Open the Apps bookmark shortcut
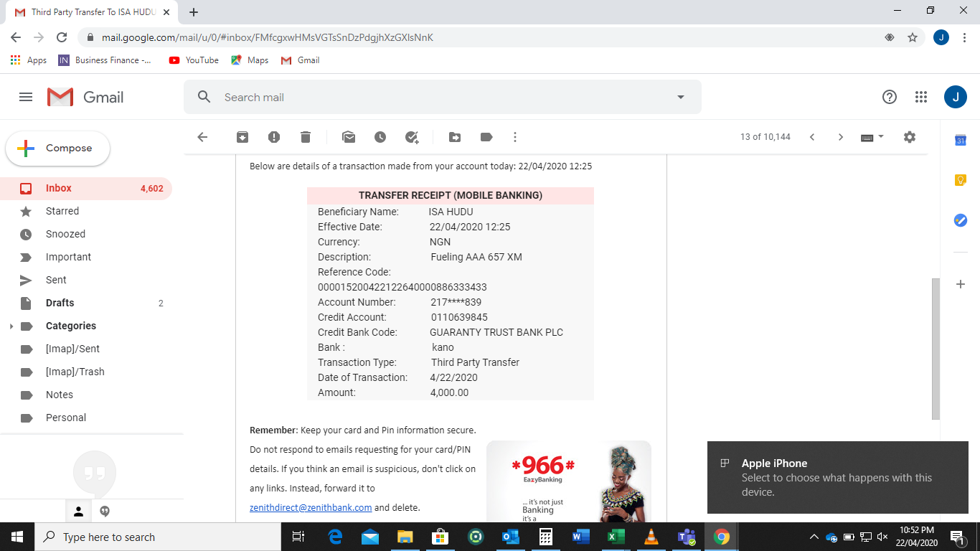Screen dimensions: 980x551 coord(29,60)
